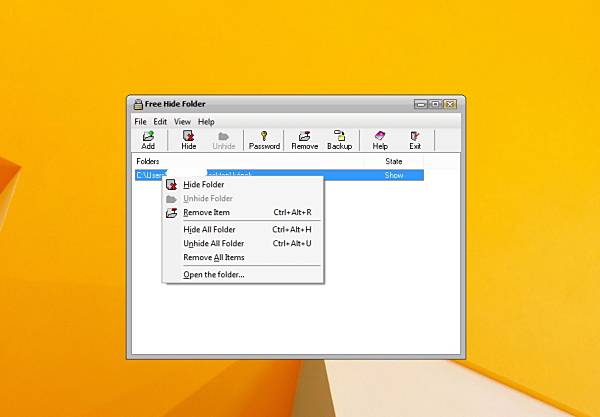This screenshot has height=417, width=600.
Task: Maximize the Free Hide Folder window
Action: [x=435, y=104]
